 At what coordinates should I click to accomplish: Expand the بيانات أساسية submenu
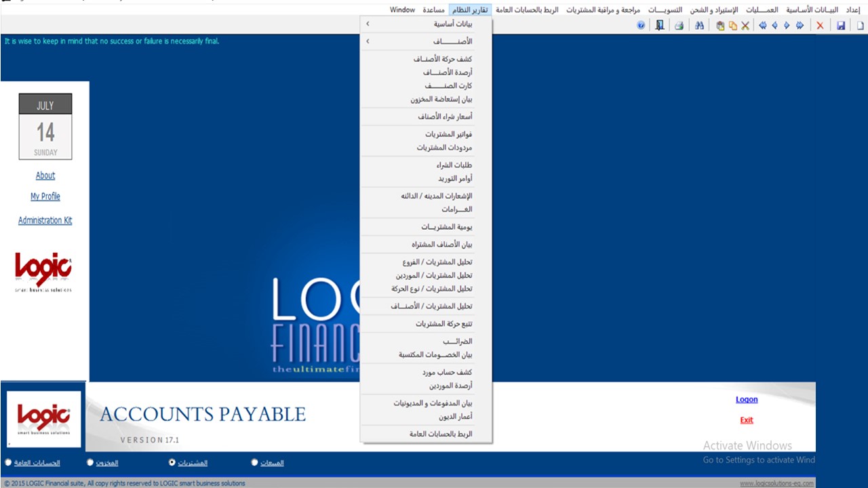[x=427, y=24]
